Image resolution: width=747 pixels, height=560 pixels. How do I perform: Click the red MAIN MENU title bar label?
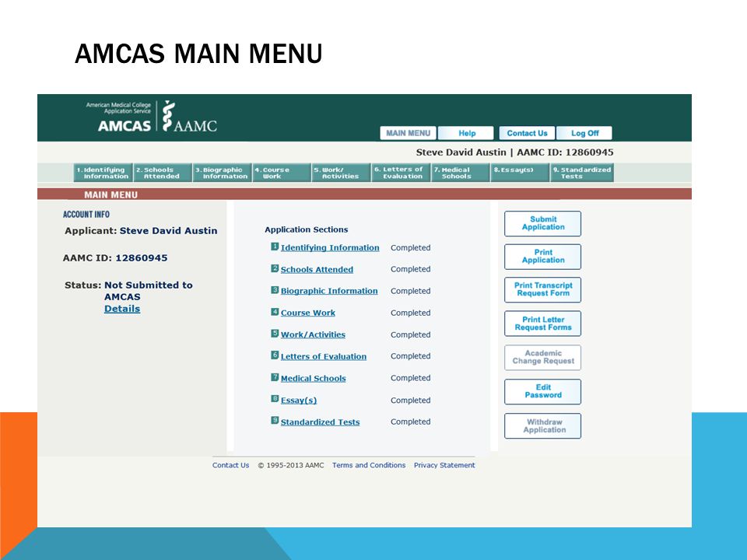[111, 194]
